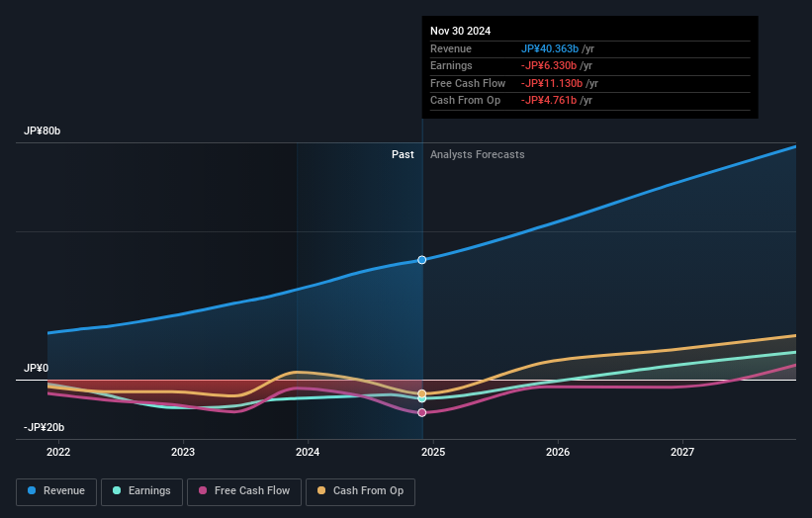Viewport: 812px width, 518px height.
Task: Click the Past section label
Action: tap(403, 155)
